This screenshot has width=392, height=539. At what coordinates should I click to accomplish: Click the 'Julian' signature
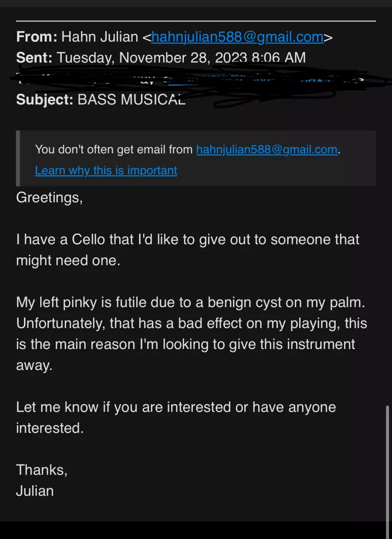coord(35,491)
